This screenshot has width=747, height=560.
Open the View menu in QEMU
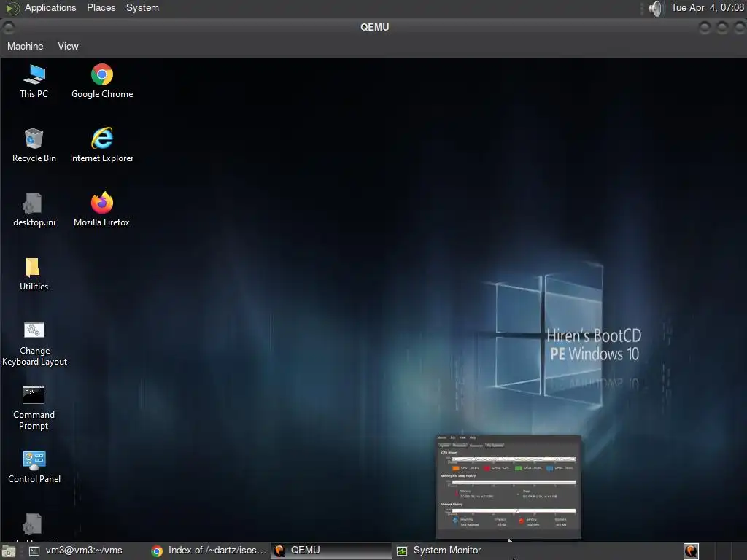click(68, 46)
